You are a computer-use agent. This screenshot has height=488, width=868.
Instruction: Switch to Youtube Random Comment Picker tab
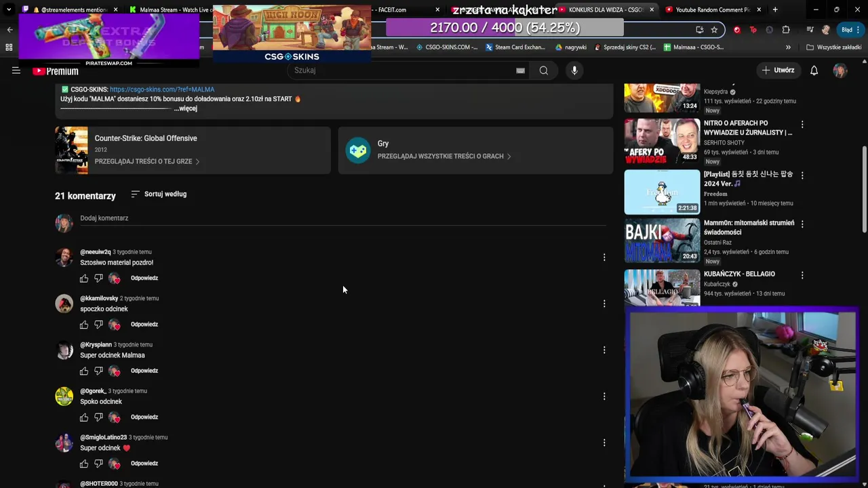click(x=712, y=9)
